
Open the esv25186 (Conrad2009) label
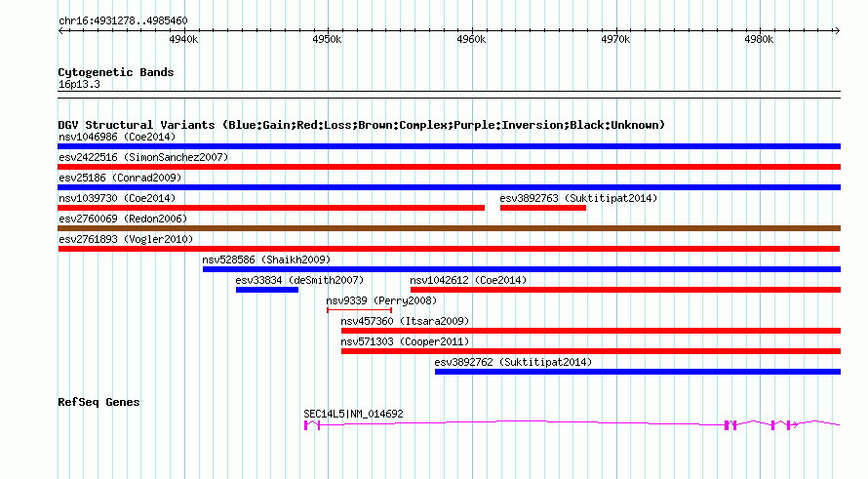click(x=120, y=178)
